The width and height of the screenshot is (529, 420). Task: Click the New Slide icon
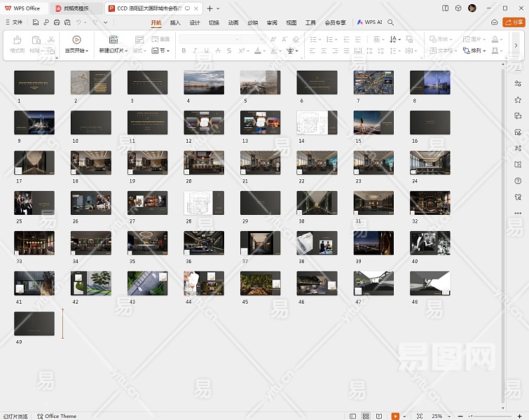pos(113,40)
